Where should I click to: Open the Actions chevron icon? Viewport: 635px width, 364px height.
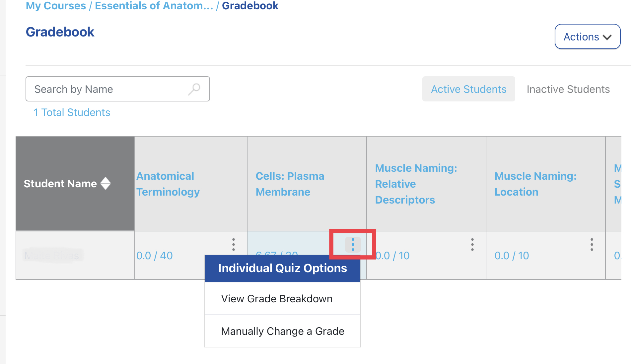point(607,37)
